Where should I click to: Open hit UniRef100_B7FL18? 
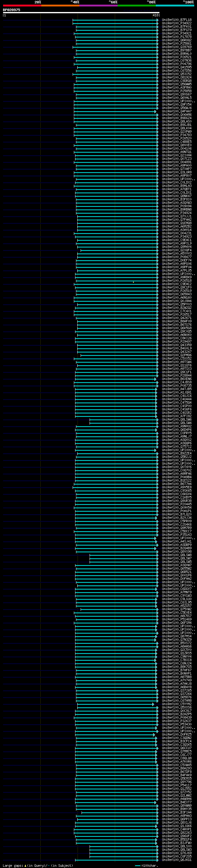coord(177,20)
